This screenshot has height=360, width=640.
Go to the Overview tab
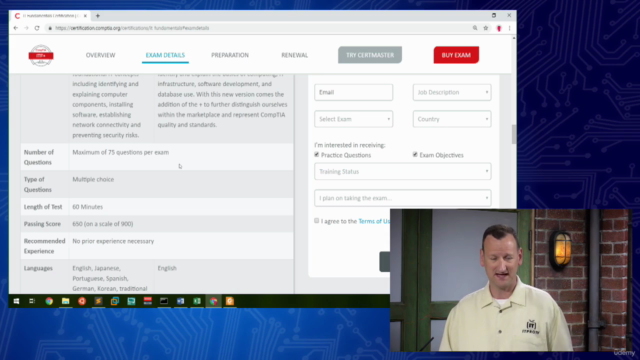100,55
